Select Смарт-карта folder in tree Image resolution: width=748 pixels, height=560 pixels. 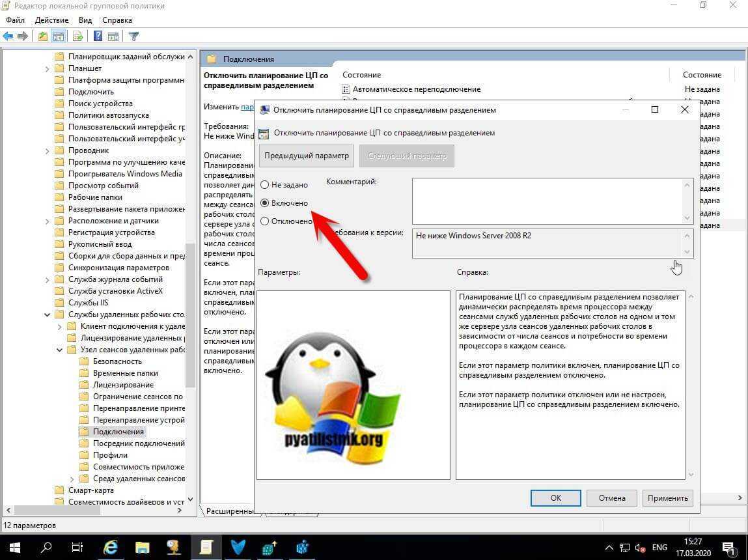tap(90, 490)
